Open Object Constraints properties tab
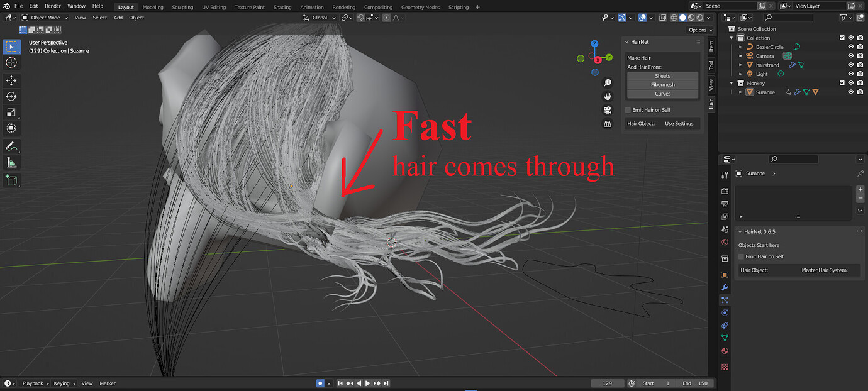 (725, 325)
